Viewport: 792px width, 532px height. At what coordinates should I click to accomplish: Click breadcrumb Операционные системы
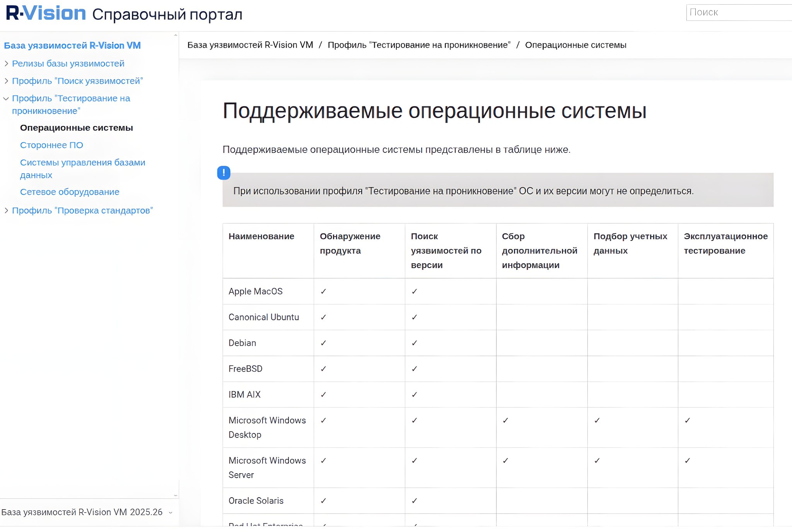coord(576,45)
